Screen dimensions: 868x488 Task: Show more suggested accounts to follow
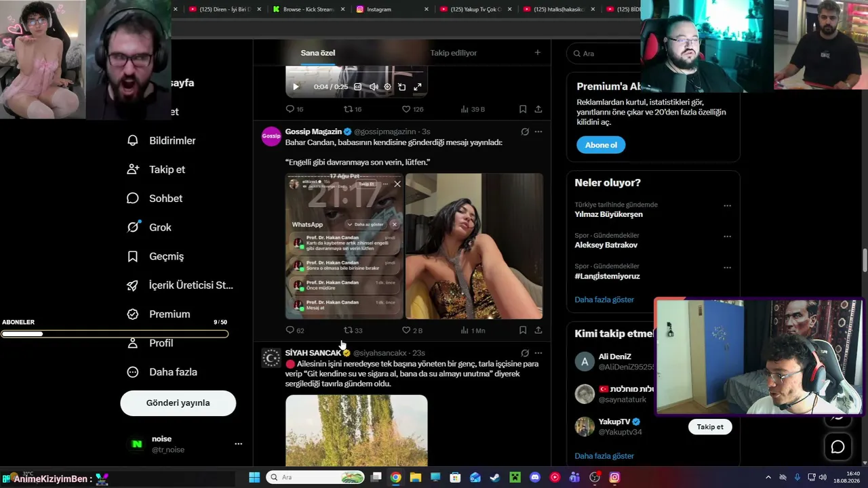pyautogui.click(x=604, y=456)
